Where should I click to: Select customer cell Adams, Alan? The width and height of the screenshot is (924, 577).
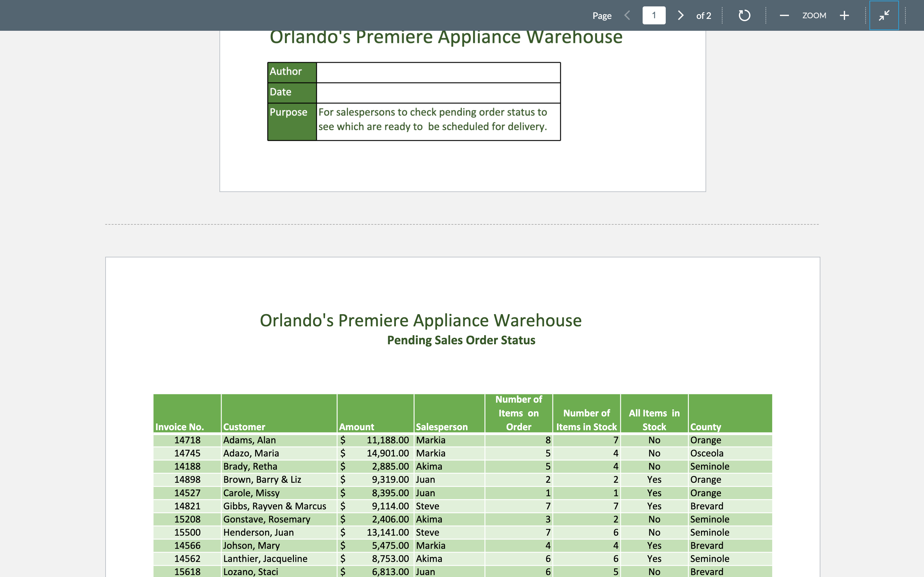[x=249, y=440]
